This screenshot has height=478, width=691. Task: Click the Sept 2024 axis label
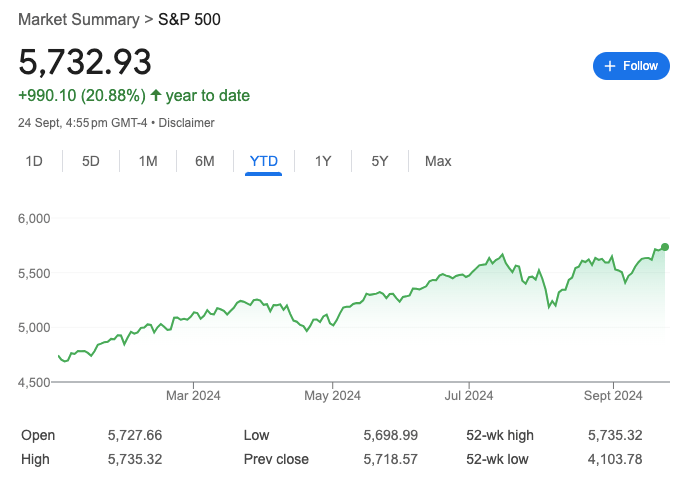pyautogui.click(x=613, y=396)
